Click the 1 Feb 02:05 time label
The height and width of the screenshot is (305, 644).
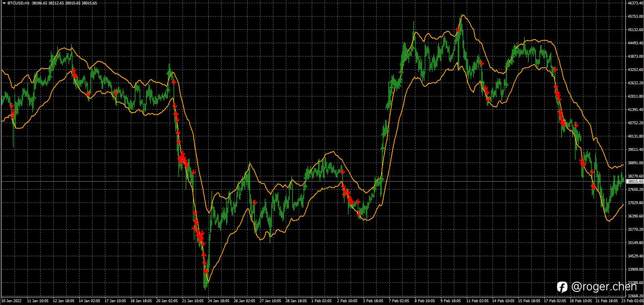(322, 301)
